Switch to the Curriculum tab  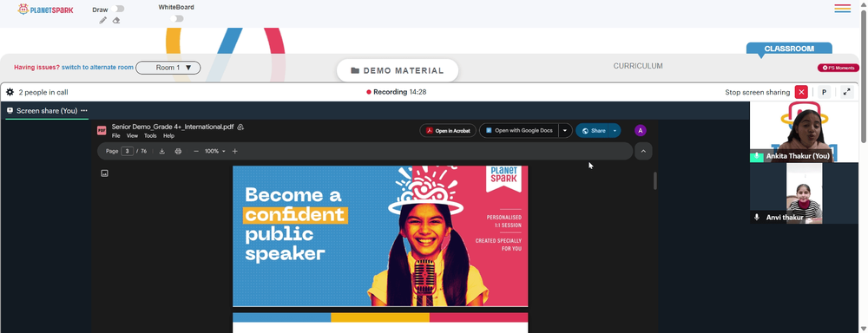click(x=638, y=66)
